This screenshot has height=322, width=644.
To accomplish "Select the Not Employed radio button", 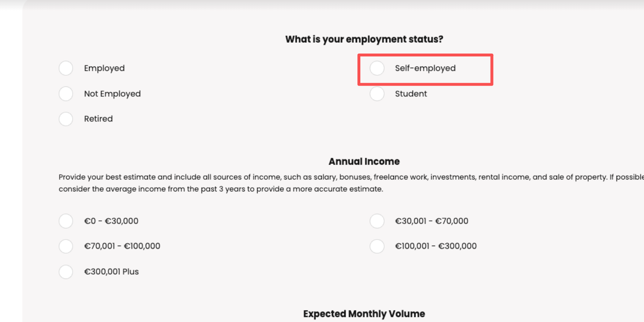I will 66,94.
